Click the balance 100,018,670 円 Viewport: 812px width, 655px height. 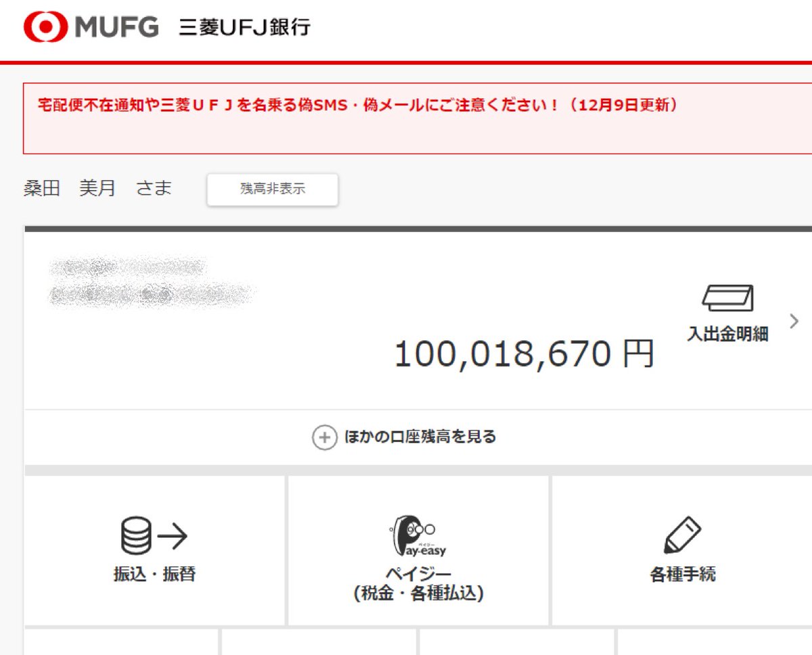click(524, 354)
